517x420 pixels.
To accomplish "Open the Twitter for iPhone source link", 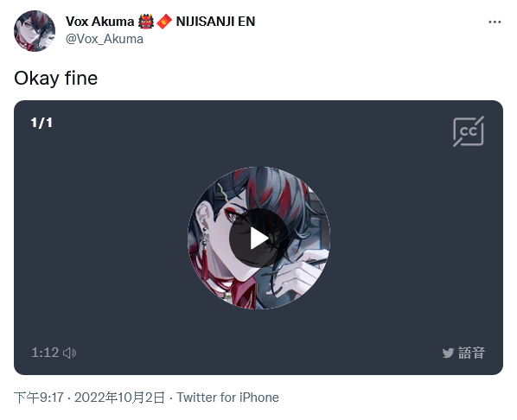I will click(228, 398).
